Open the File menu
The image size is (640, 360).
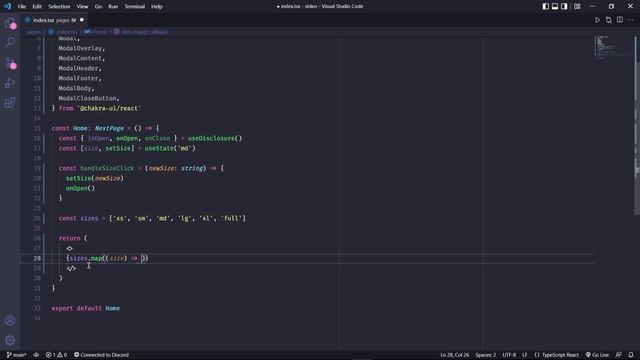[x=22, y=6]
